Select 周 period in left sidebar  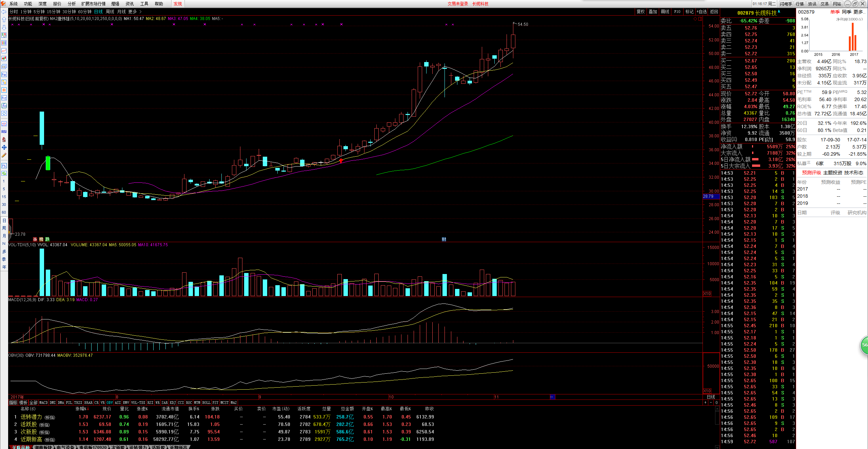coord(4,228)
